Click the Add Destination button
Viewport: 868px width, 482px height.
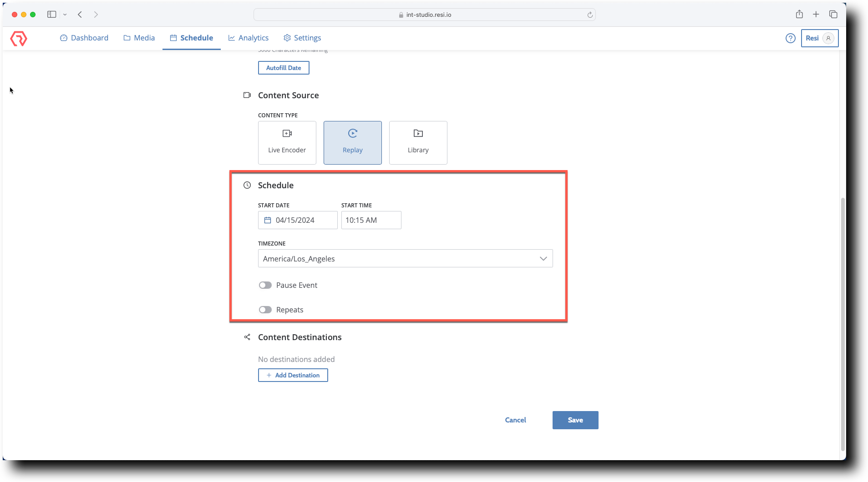pos(293,375)
